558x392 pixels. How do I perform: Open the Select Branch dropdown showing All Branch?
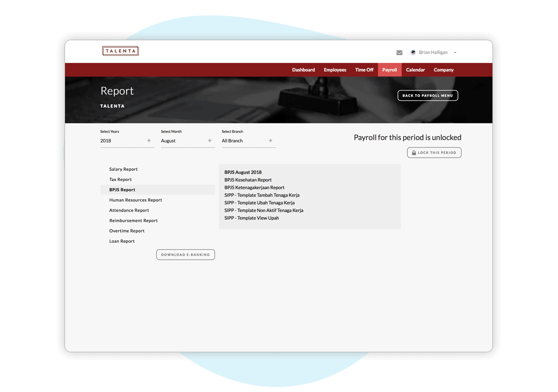click(249, 141)
